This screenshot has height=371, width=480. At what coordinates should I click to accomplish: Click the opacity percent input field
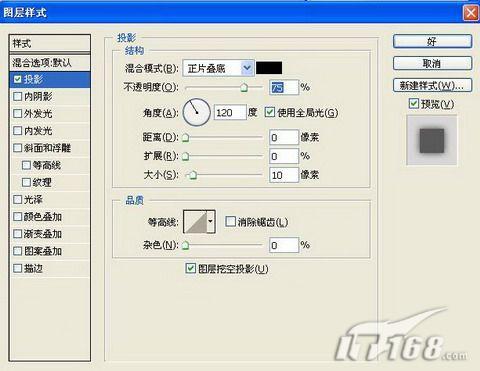coord(284,87)
